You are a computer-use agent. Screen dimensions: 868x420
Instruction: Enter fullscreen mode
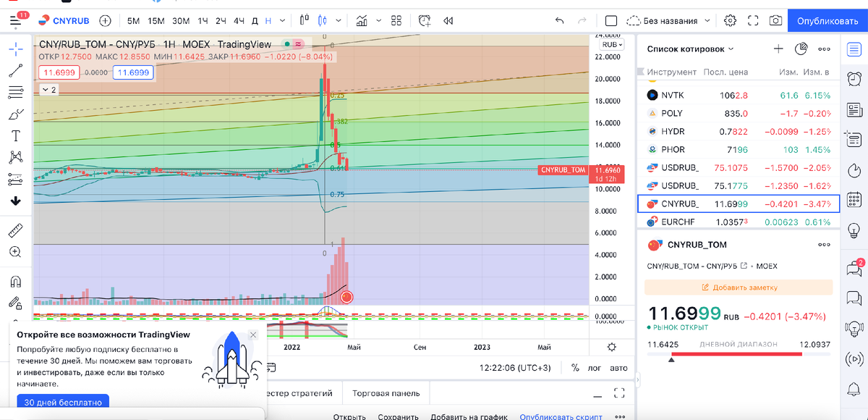[753, 21]
